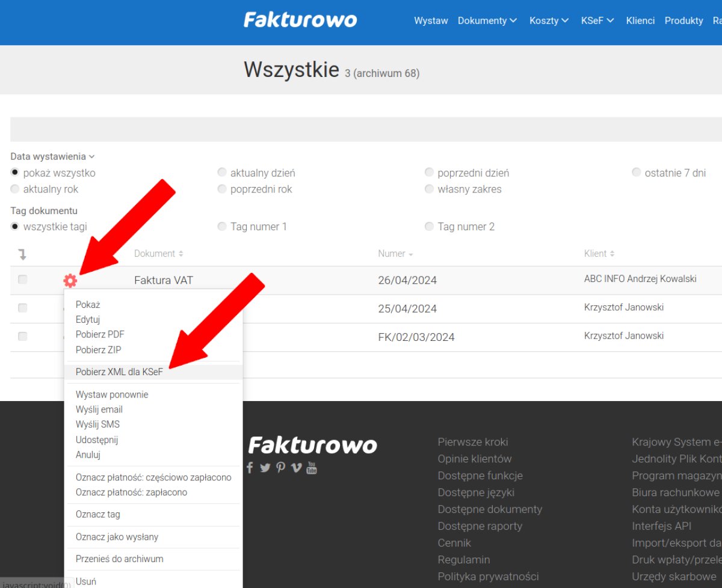The image size is (722, 588).
Task: Click the select-all arrow icon above checkboxes
Action: coord(22,254)
